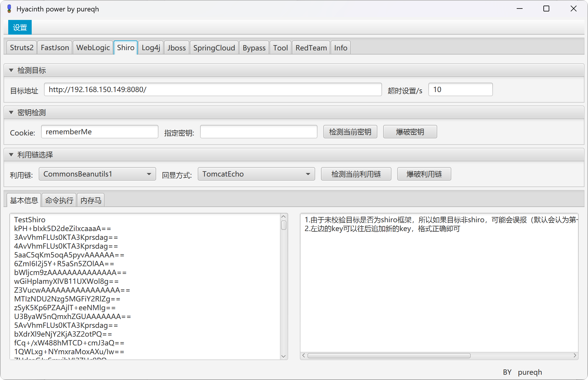Screen dimensions: 588x380
Task: Open the 内存马 sub-tab
Action: (x=90, y=200)
